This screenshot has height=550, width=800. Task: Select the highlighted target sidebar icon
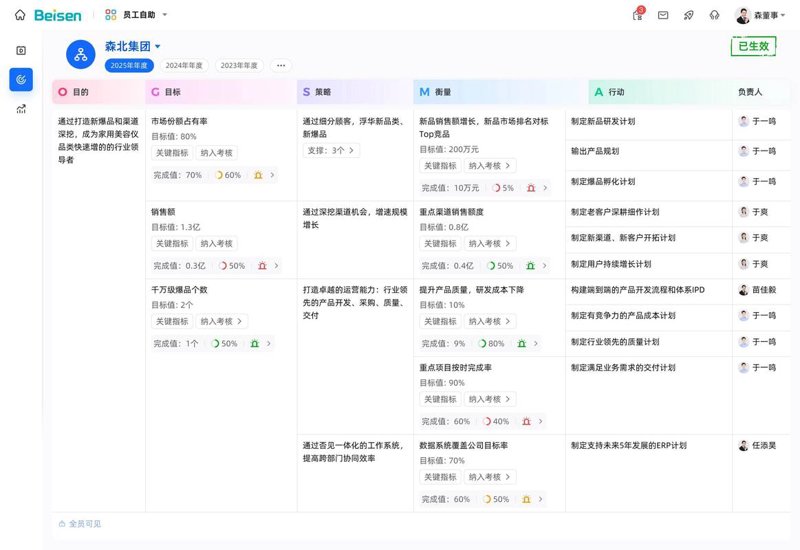coord(21,80)
